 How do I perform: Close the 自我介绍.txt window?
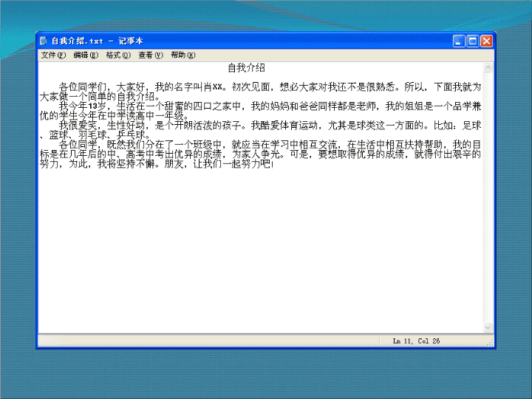click(x=486, y=41)
